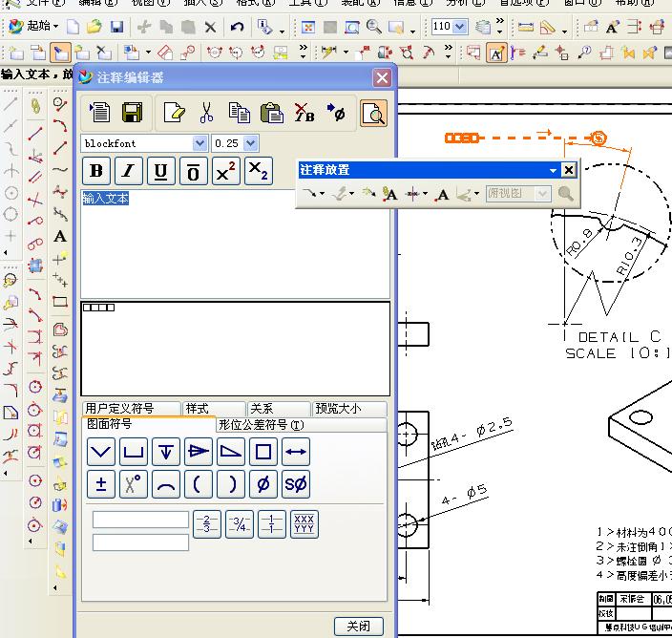Save annotation text with disk icon
This screenshot has height=638, width=672.
pos(133,113)
